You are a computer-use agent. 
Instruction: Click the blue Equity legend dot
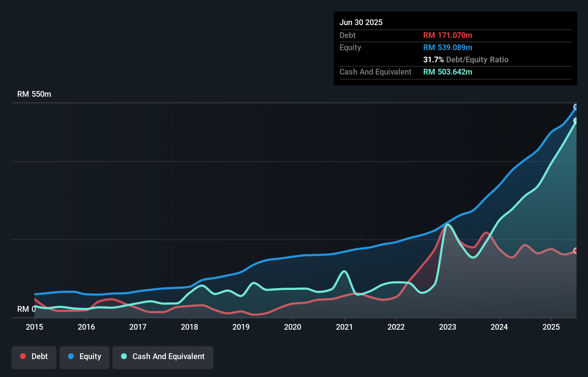coord(72,356)
